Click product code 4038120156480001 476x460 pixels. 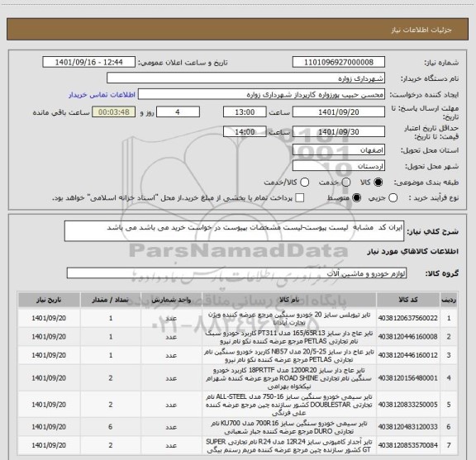407,378
